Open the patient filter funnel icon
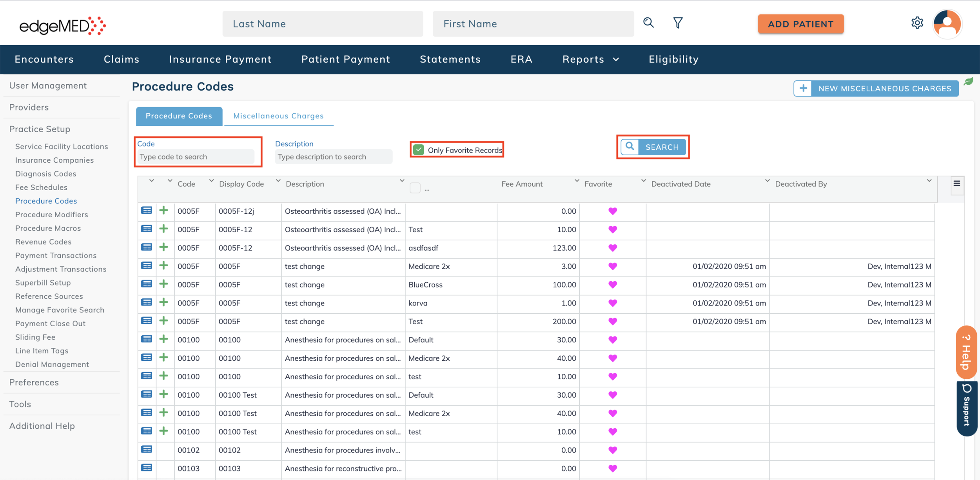The height and width of the screenshot is (480, 980). pos(678,23)
